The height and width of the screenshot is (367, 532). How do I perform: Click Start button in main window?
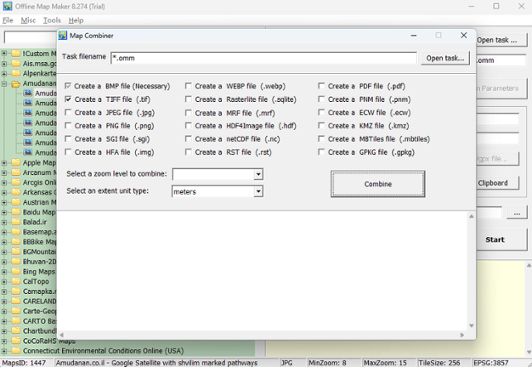(x=502, y=239)
